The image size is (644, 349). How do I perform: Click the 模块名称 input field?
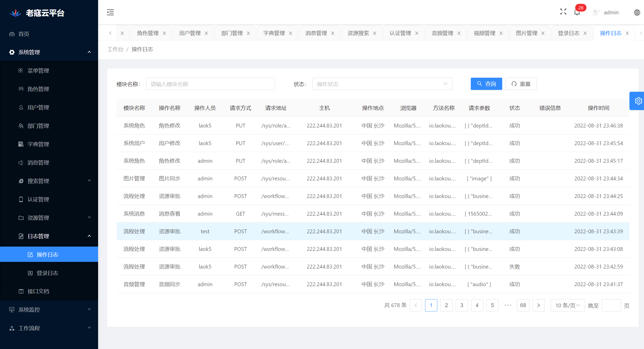[x=210, y=84]
